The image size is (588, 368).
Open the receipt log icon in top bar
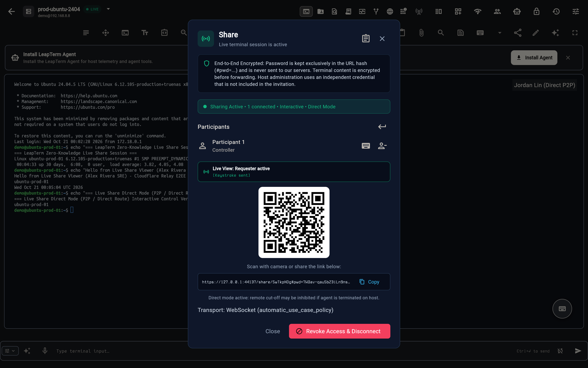click(349, 11)
